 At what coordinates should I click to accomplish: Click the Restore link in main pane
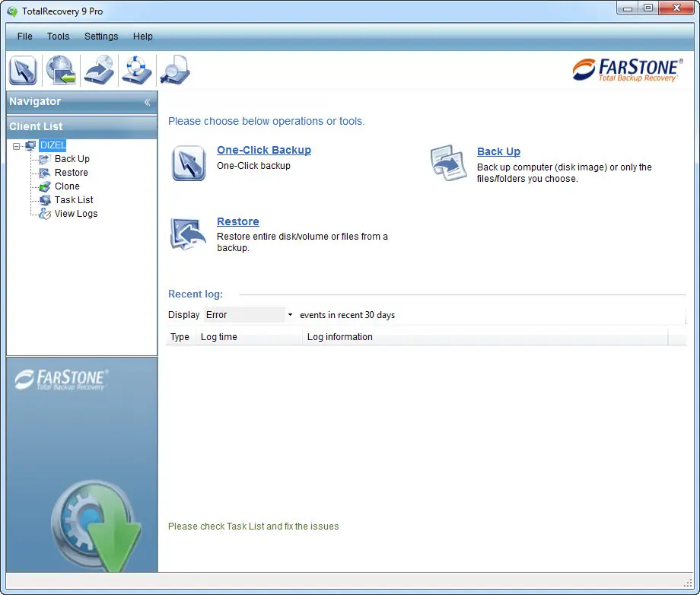click(238, 221)
